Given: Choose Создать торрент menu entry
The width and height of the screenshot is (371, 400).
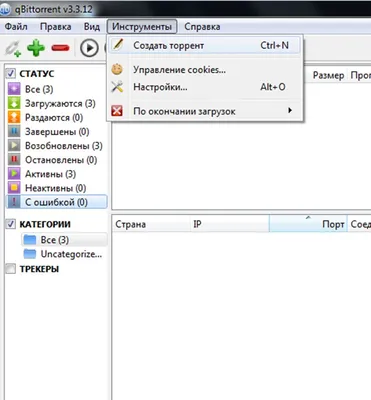Looking at the screenshot, I should pos(205,45).
